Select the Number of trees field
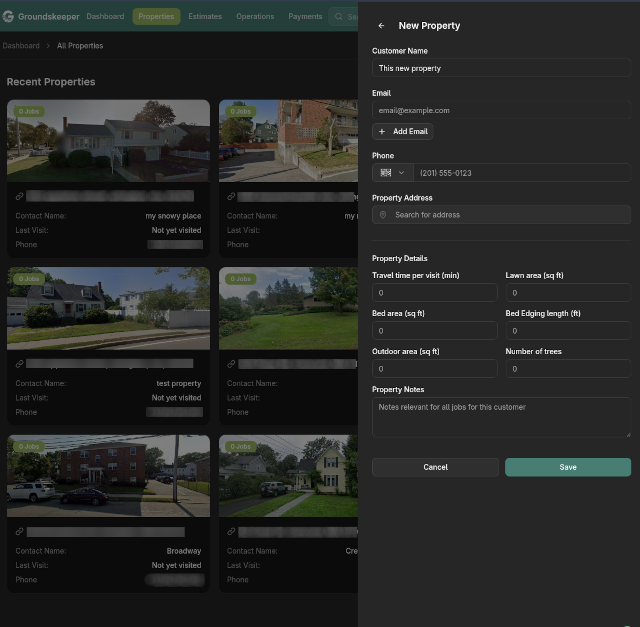Image resolution: width=640 pixels, height=627 pixels. coord(568,369)
